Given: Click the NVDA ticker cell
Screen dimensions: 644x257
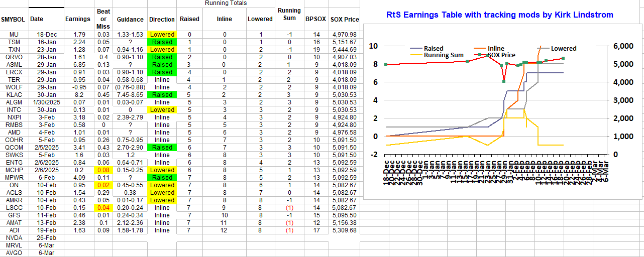Looking at the screenshot, I should point(14,238).
